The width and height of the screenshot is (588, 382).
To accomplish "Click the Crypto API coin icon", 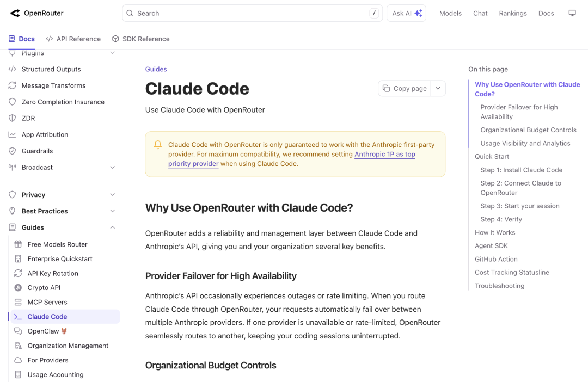I will 18,287.
